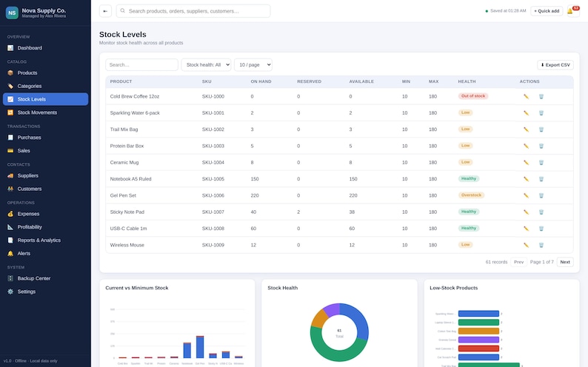Click the Out of stock badge
Viewport: 588px width, 367px height.
pyautogui.click(x=473, y=96)
